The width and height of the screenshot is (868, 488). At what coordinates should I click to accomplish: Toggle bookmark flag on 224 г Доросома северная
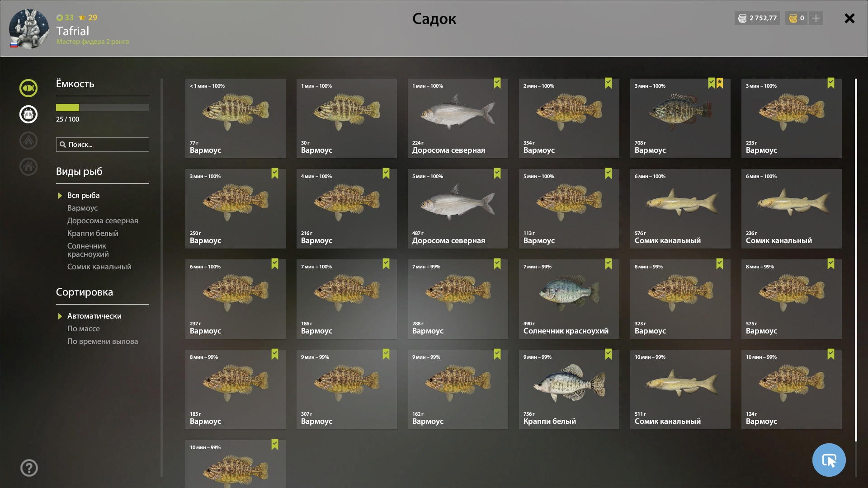tap(497, 83)
